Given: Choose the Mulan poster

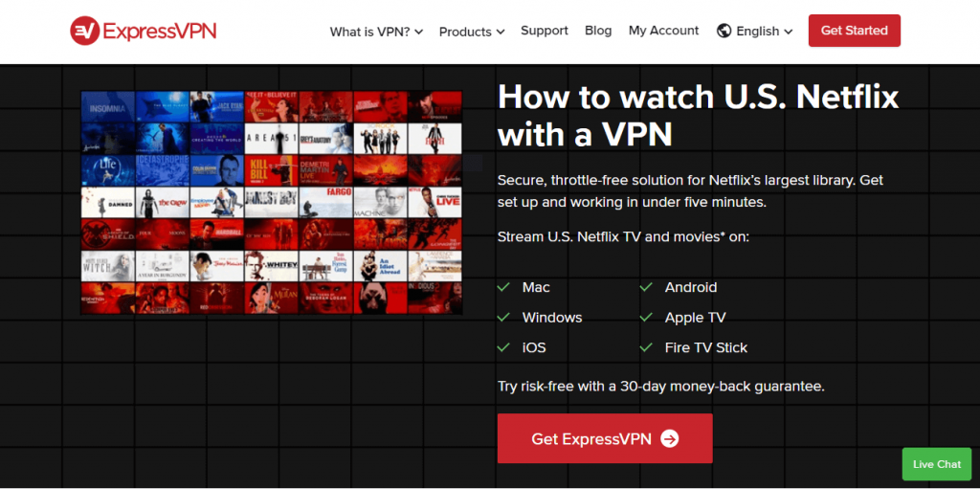Looking at the screenshot, I should (271, 298).
